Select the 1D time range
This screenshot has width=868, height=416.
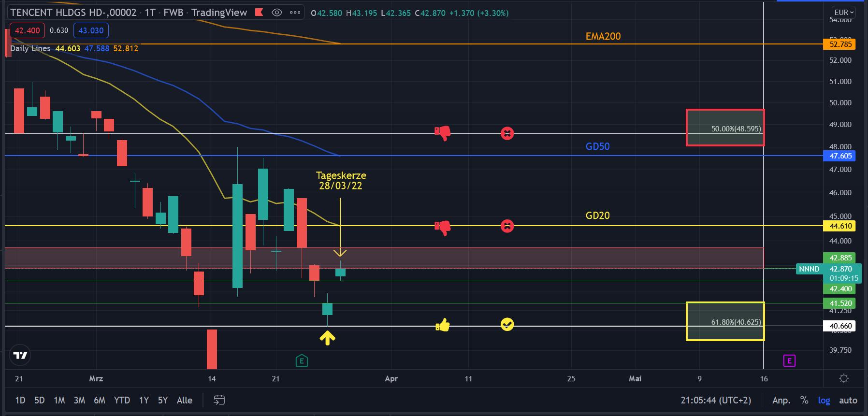point(20,400)
